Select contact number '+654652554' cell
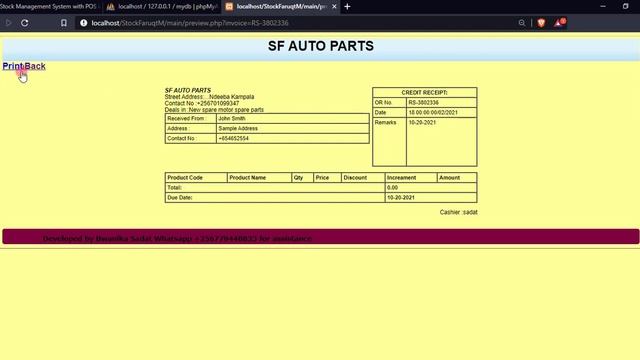The image size is (640, 360). pyautogui.click(x=293, y=138)
